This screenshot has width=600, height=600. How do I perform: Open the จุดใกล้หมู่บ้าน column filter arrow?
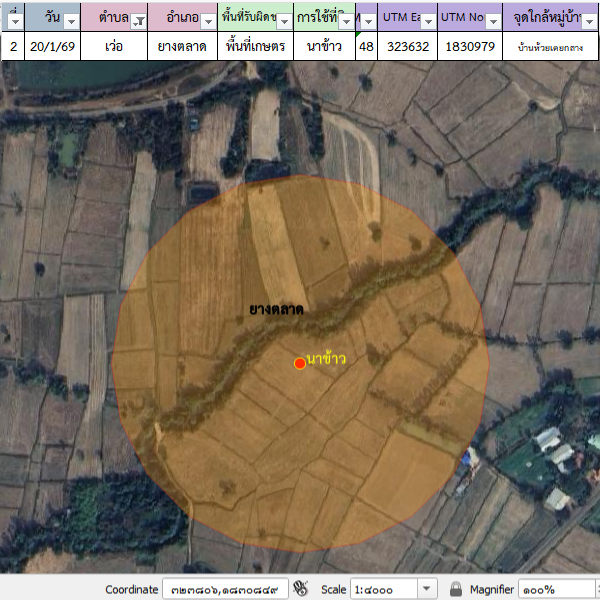(x=590, y=21)
